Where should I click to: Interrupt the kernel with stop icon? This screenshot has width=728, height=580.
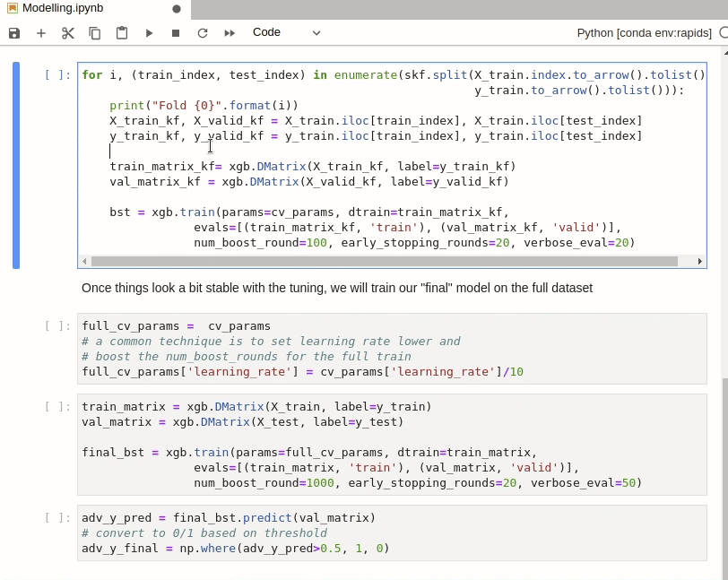pos(174,32)
